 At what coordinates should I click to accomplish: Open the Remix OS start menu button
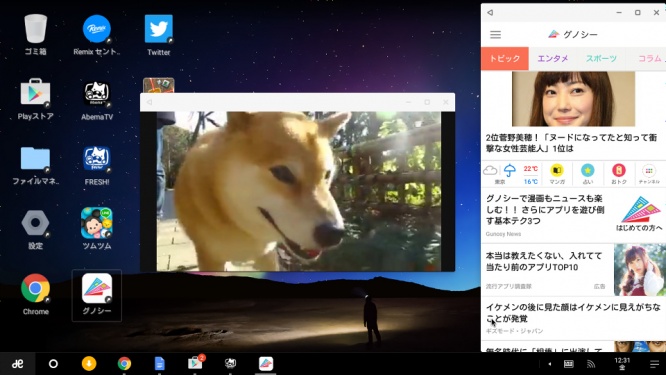17,364
